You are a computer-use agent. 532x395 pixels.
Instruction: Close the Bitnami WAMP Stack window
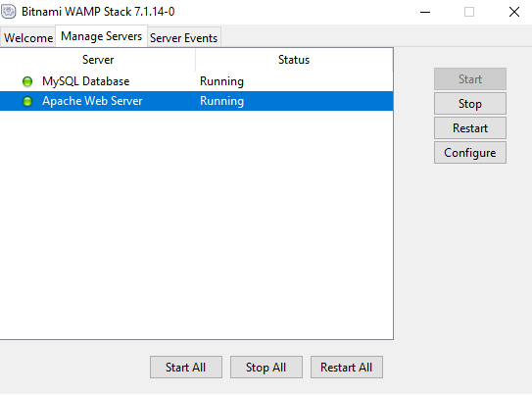click(514, 12)
